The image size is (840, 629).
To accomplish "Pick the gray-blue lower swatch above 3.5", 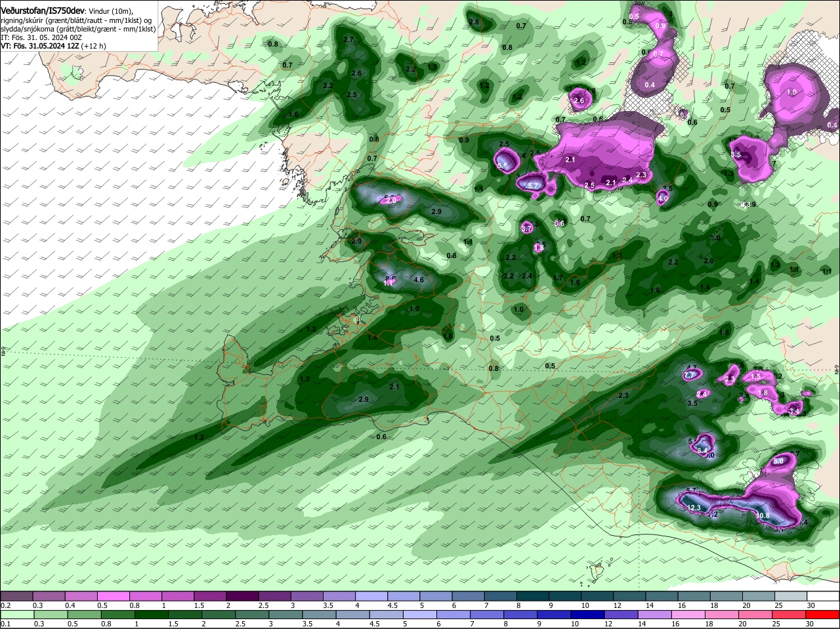I will pos(320,614).
